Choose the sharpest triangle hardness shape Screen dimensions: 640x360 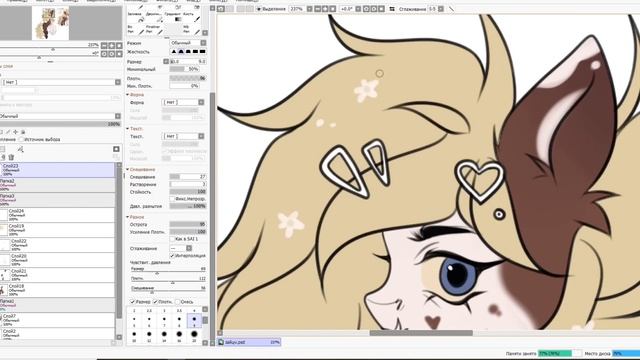tap(173, 52)
